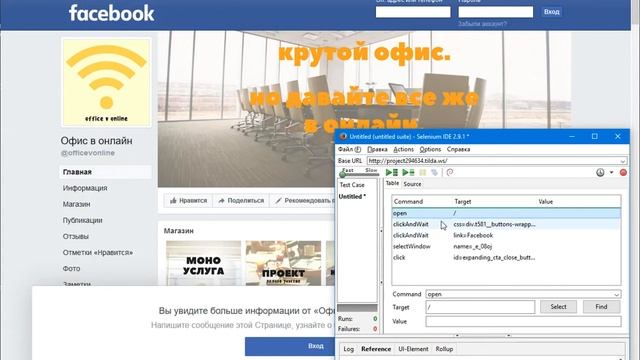Image resolution: width=640 pixels, height=360 pixels.
Task: Switch to the Table tab
Action: (x=392, y=184)
